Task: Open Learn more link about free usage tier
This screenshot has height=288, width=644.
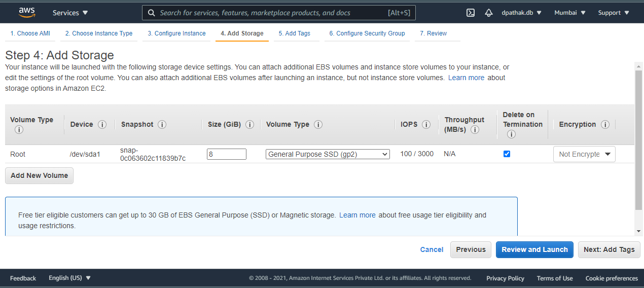Action: point(357,215)
